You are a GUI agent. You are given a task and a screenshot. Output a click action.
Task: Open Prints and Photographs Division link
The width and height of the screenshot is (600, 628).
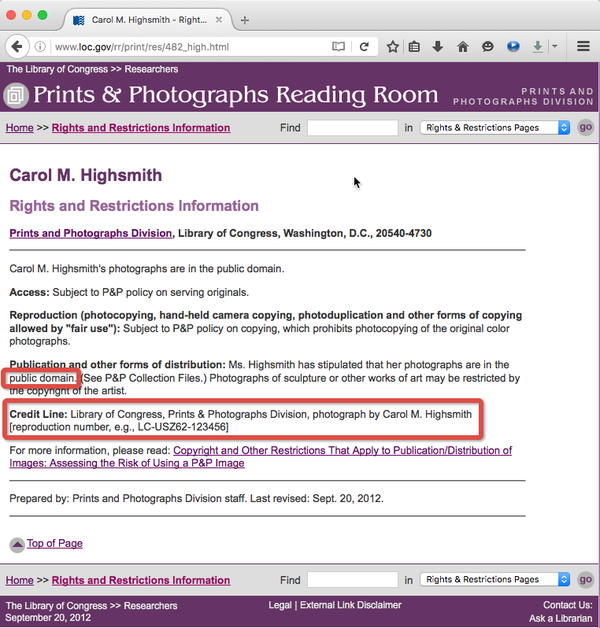coord(91,233)
